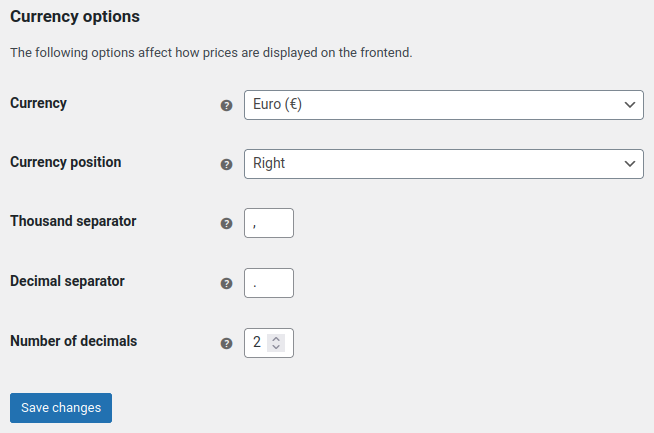
Task: Click the help icon for Number of decimals
Action: (x=226, y=343)
